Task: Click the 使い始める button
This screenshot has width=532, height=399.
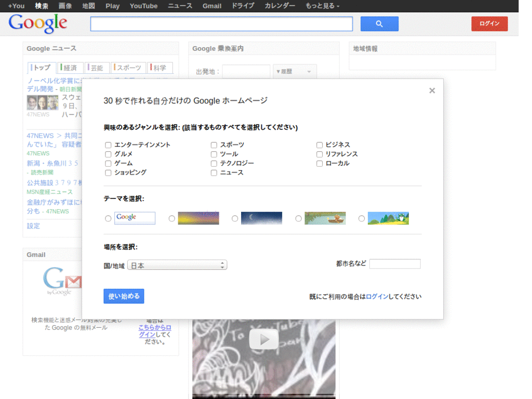Action: pyautogui.click(x=124, y=296)
